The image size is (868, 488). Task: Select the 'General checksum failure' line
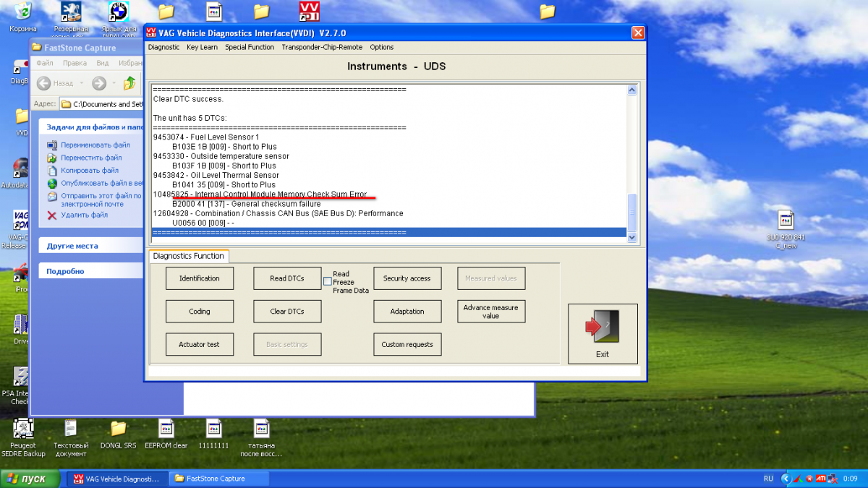[247, 204]
